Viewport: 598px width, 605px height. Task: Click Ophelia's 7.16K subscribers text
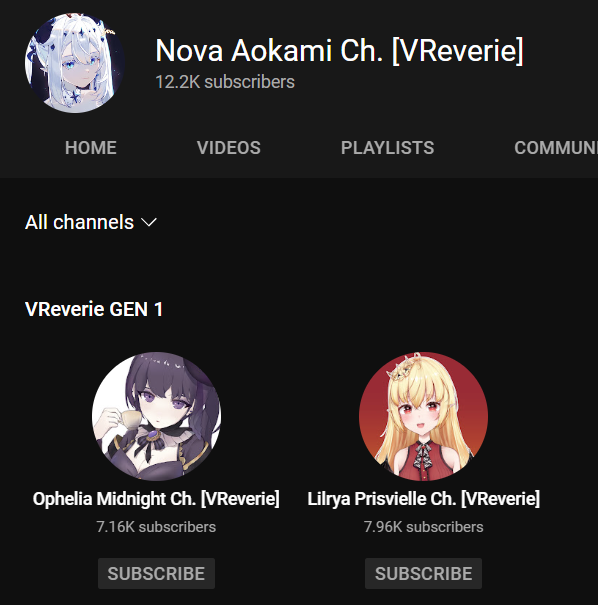[156, 527]
